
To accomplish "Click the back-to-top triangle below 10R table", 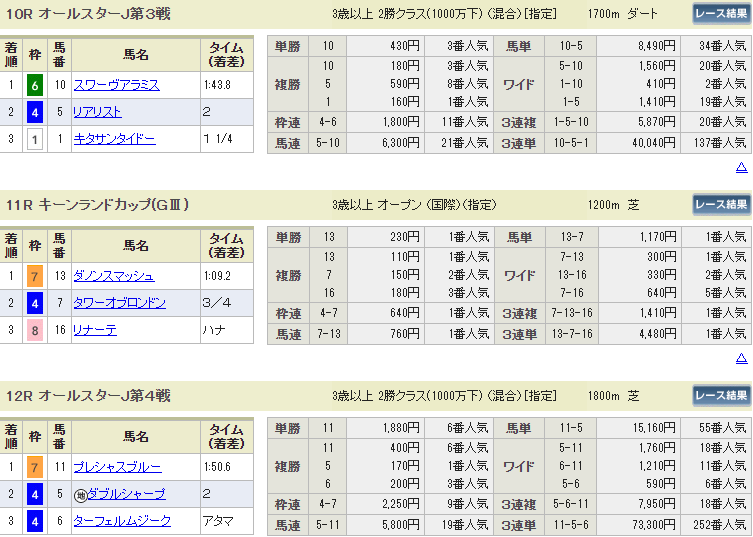I will coord(741,167).
